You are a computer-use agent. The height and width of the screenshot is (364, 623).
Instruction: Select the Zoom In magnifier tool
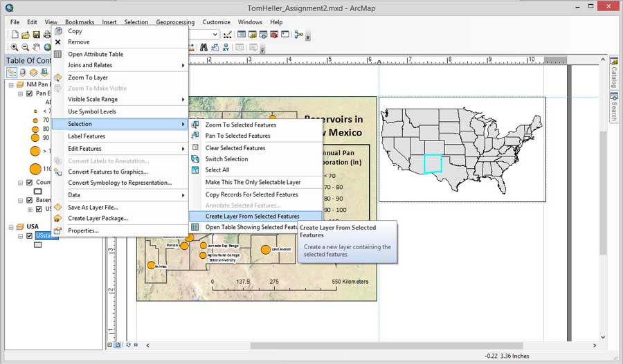(15, 47)
